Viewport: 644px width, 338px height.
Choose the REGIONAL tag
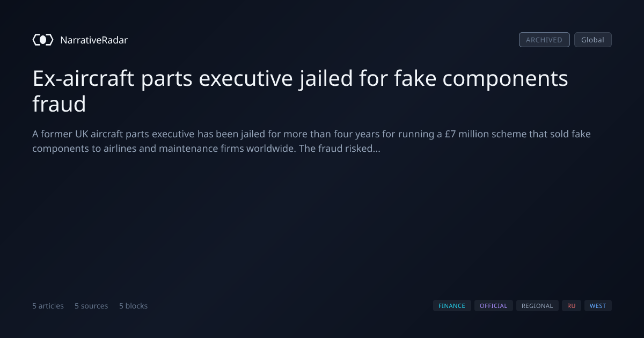click(x=537, y=306)
